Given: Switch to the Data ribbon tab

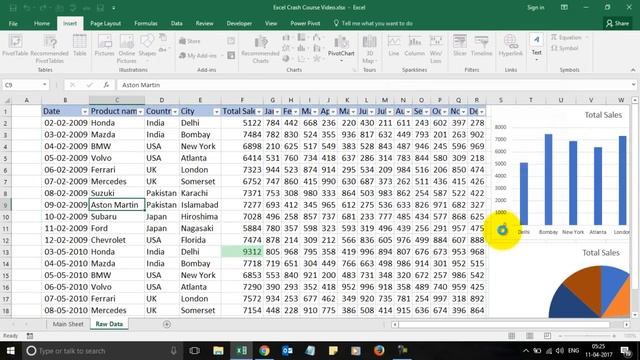Looking at the screenshot, I should [x=176, y=24].
